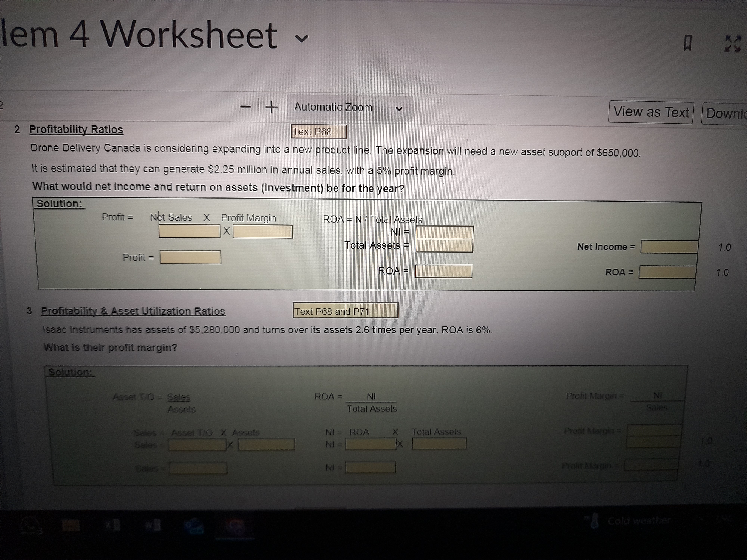Click the lower Sales = result field

[198, 468]
